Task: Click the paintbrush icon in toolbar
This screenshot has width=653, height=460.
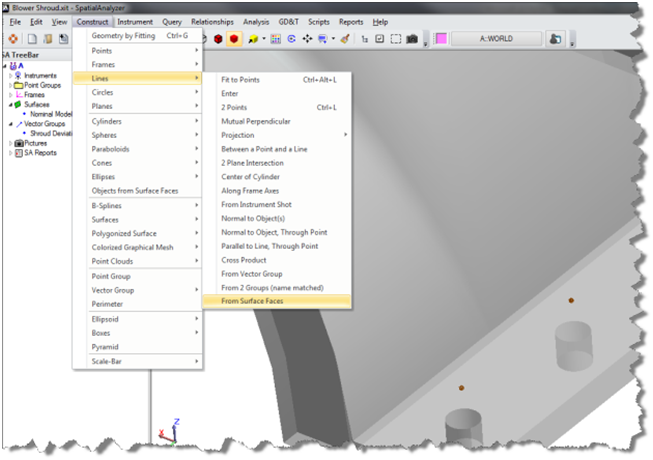Action: (x=344, y=39)
